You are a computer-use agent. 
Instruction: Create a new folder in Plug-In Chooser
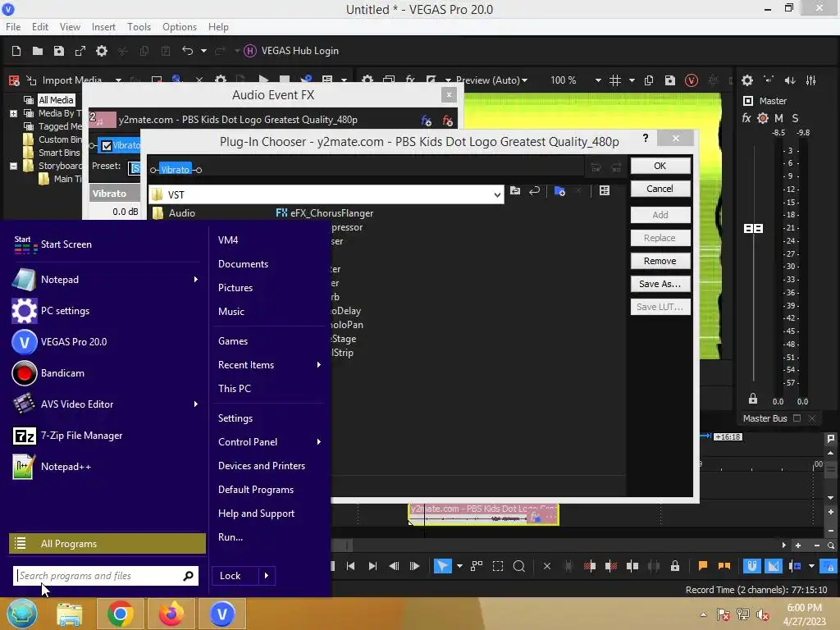click(559, 190)
